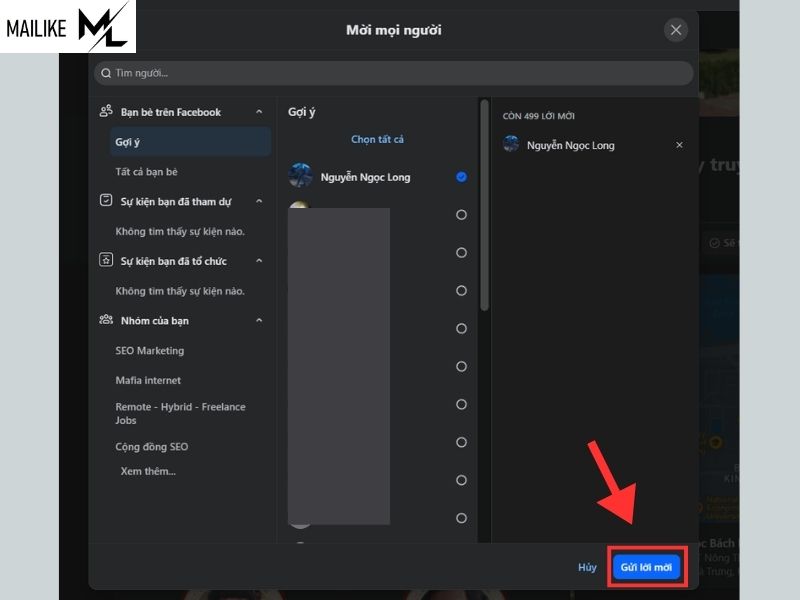800x600 pixels.
Task: Click Nguyễn Ngọc Long avatar in suggestions
Action: [301, 176]
